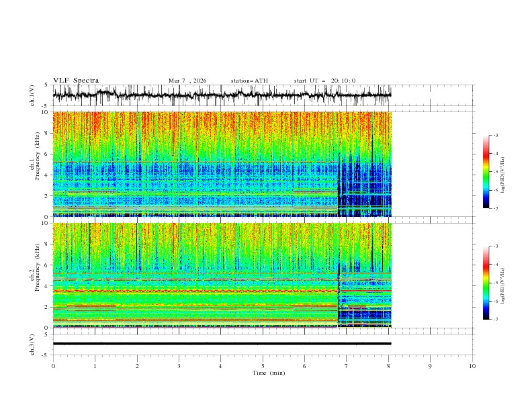Viewport: 532px width, 411px height.
Task: Click the "-3" tick on ch.1 colorbar
Action: tap(495, 135)
